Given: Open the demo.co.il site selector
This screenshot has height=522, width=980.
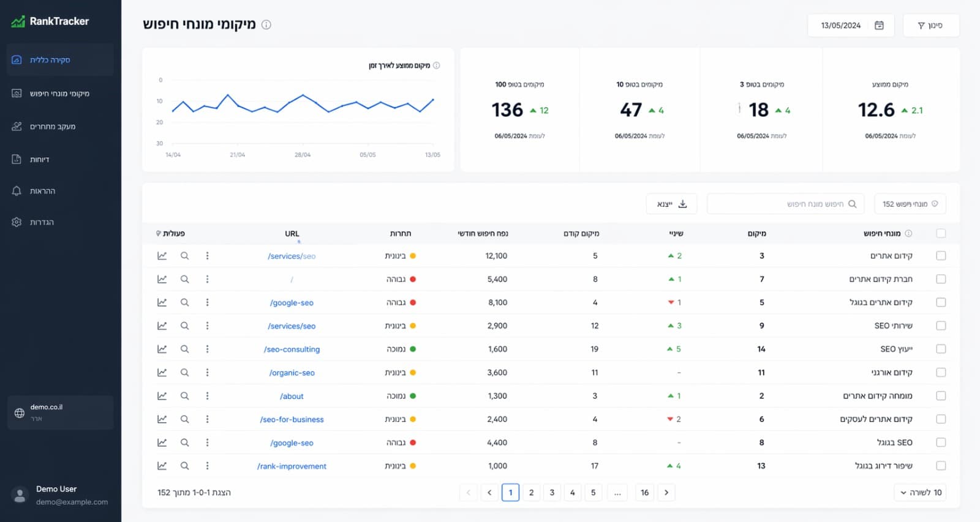Looking at the screenshot, I should point(60,412).
